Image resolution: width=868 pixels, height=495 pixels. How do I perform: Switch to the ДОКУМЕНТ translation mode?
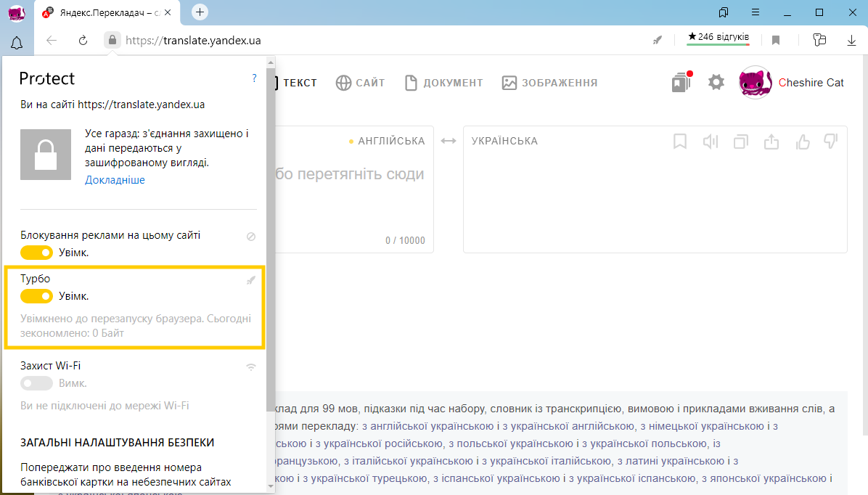(443, 83)
